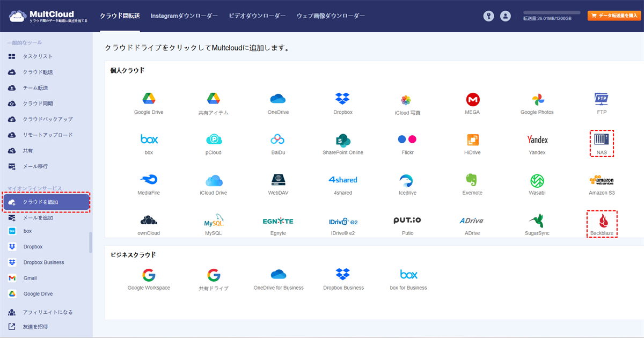Select the BaiDu cloud icon
Screen dimensions: 644x338
pyautogui.click(x=277, y=139)
